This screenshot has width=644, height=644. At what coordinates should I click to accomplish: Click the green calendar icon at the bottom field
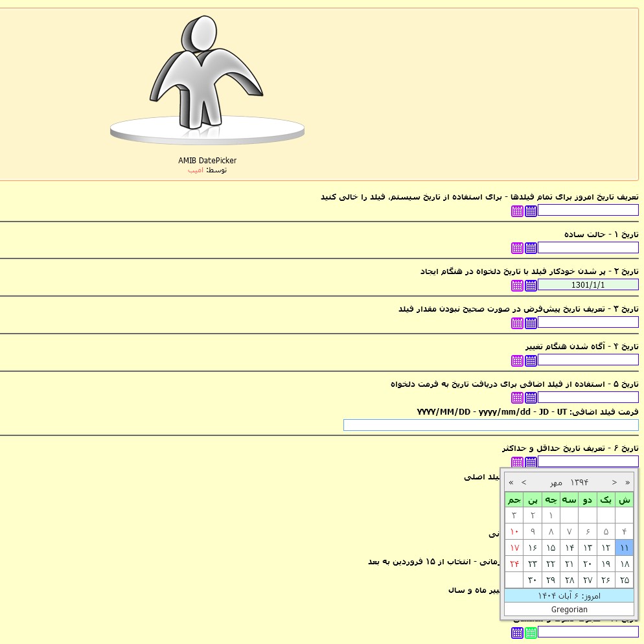(x=531, y=633)
